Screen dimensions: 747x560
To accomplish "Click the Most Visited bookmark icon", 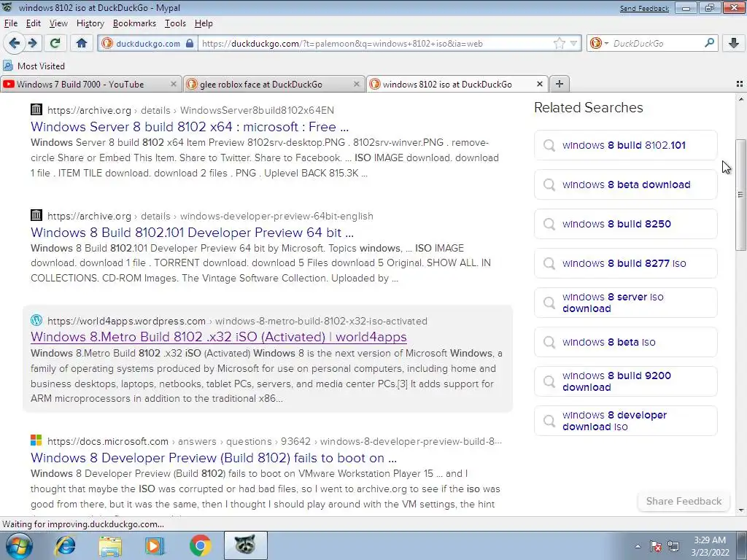I will (x=8, y=66).
